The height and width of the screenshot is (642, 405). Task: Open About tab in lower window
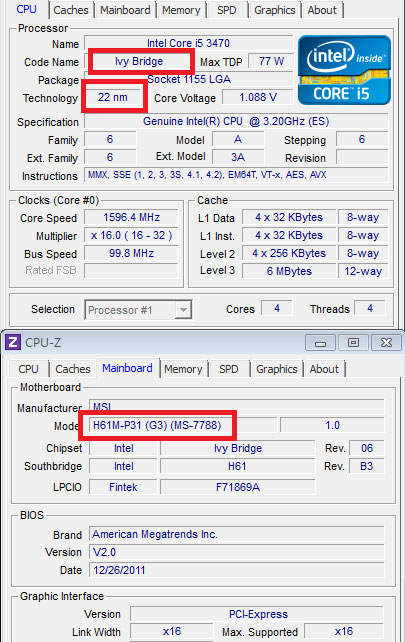click(324, 369)
